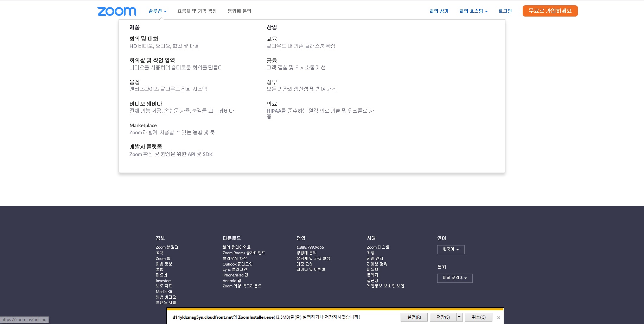Screen dimensions: 644x324
Task: Open 웨비나 및 이벤트 footer link
Action: click(x=311, y=269)
